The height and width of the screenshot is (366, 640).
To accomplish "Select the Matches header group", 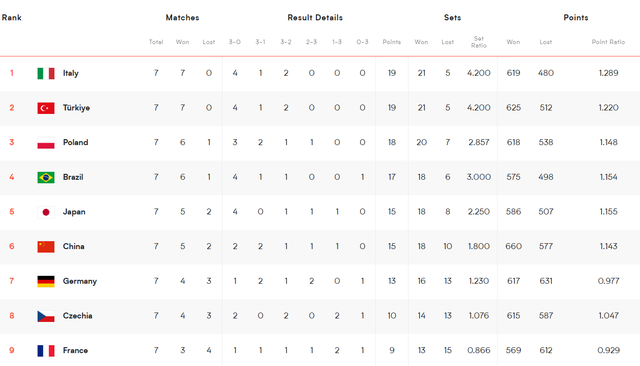I will (x=182, y=18).
